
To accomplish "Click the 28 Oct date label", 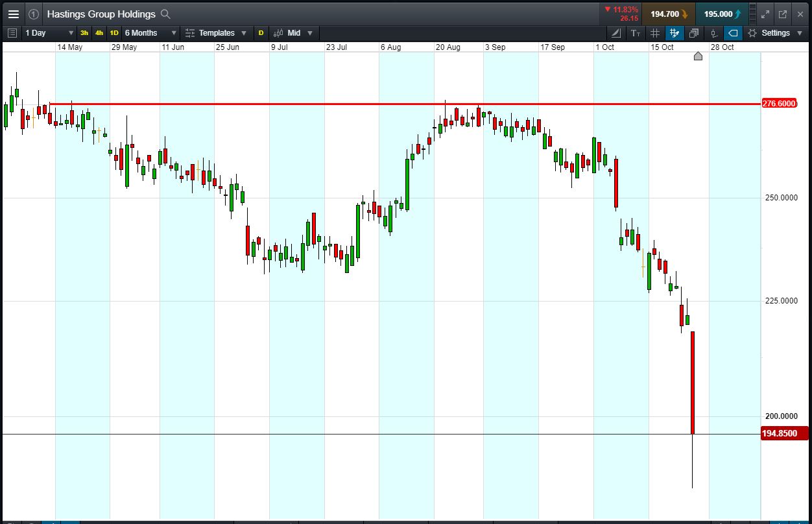I will (722, 47).
